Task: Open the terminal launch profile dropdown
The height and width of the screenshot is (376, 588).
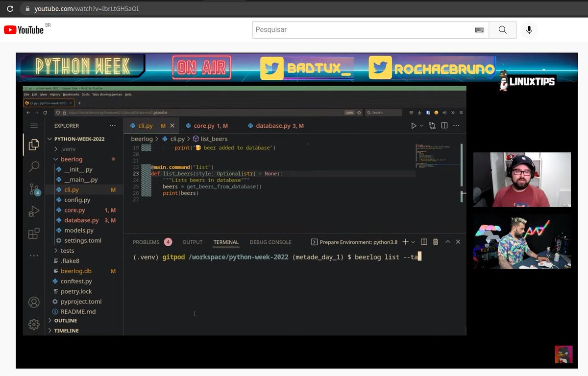Action: point(413,242)
